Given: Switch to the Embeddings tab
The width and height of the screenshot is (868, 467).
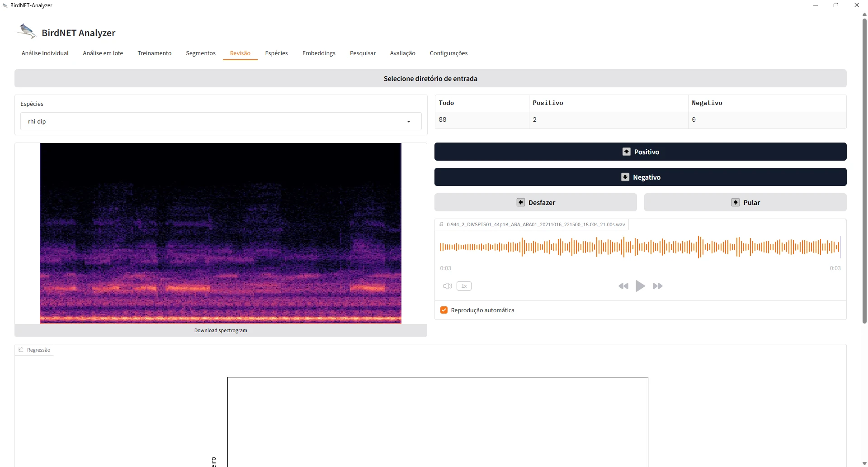Looking at the screenshot, I should point(319,53).
